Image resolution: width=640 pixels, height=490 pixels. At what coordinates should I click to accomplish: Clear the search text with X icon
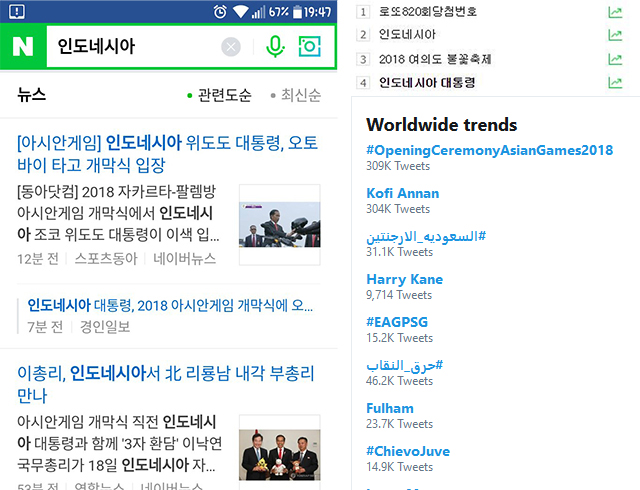point(231,47)
